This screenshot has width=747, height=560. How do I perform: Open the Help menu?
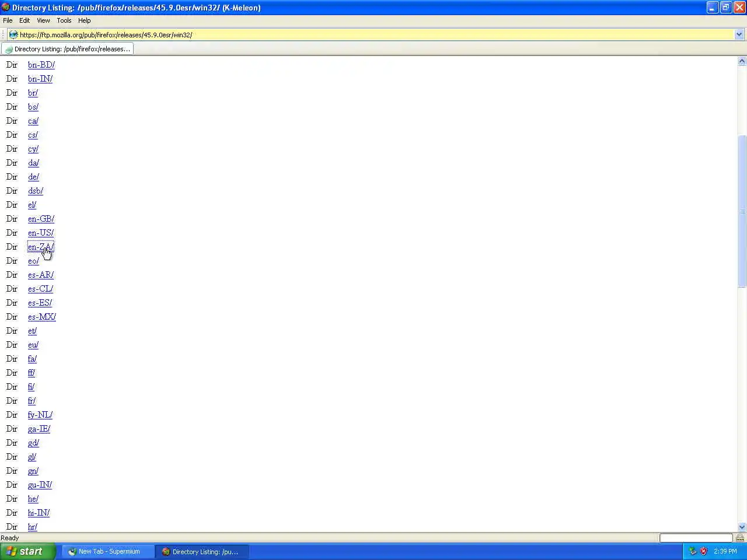point(85,20)
